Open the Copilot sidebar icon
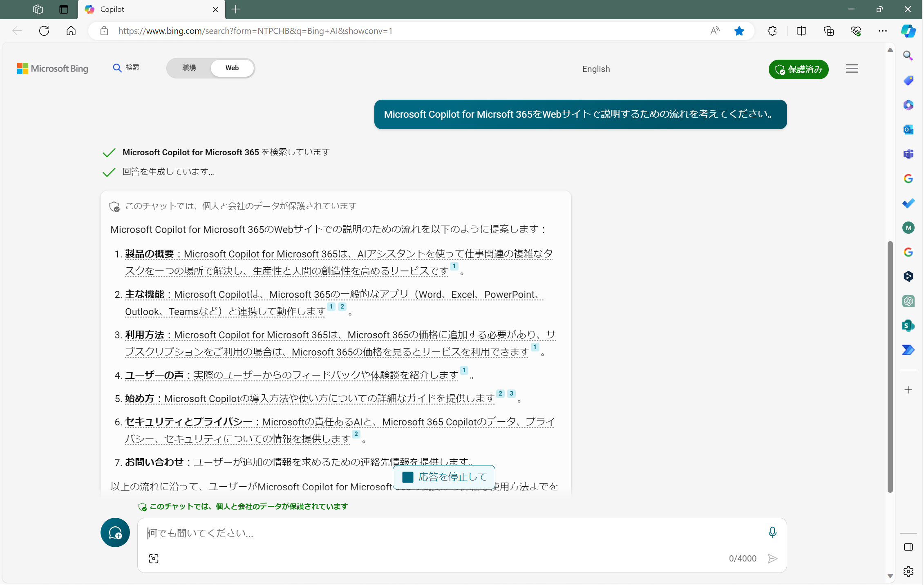The width and height of the screenshot is (924, 586). (x=908, y=31)
